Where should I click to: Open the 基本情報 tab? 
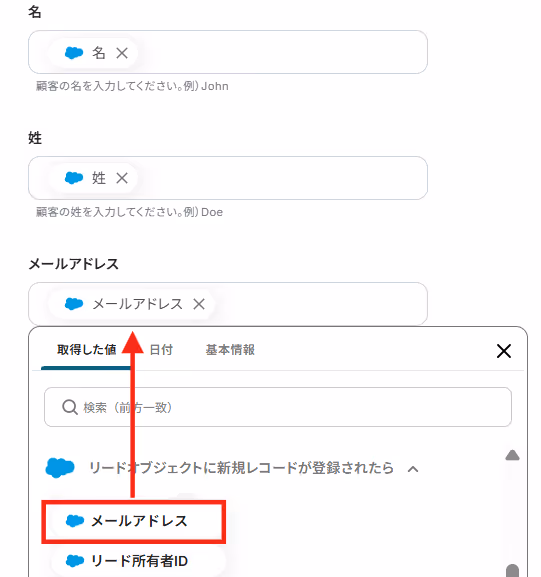[230, 350]
